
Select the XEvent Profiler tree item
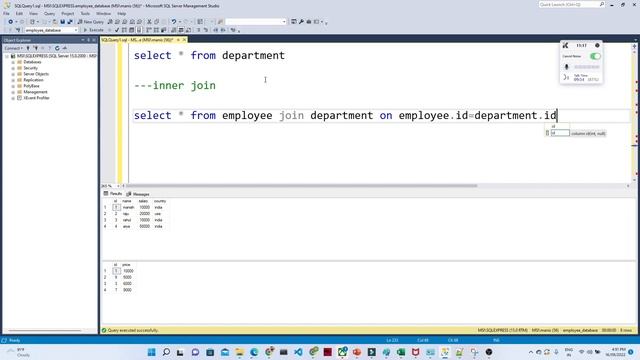(x=36, y=98)
